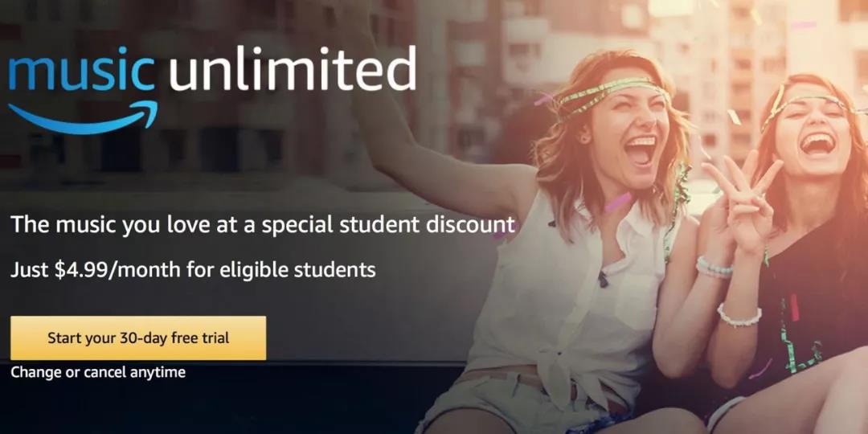Click the $4.99/month eligible students line
Image resolution: width=868 pixels, height=434 pixels.
click(x=193, y=270)
